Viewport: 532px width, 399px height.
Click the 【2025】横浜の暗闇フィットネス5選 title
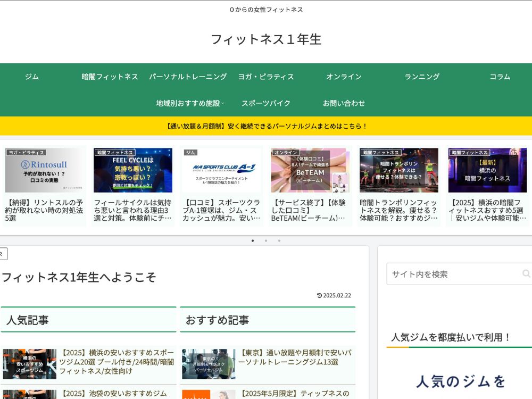487,210
